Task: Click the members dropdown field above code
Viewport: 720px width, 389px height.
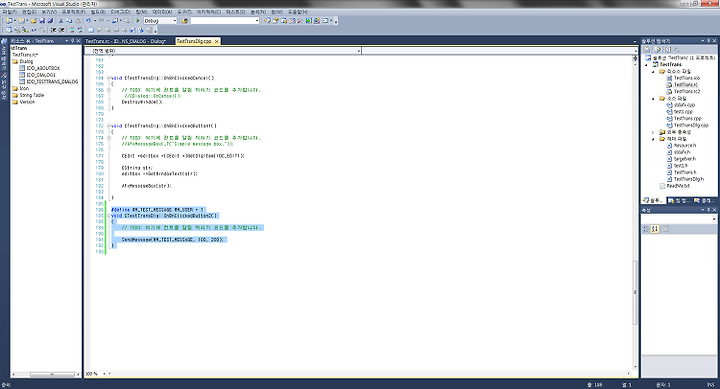Action: pyautogui.click(x=500, y=51)
